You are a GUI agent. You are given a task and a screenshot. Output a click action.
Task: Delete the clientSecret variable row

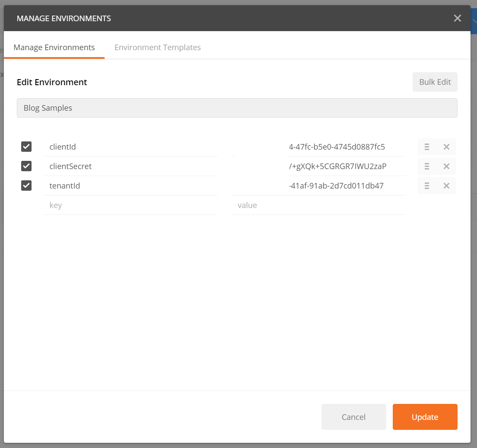click(446, 166)
